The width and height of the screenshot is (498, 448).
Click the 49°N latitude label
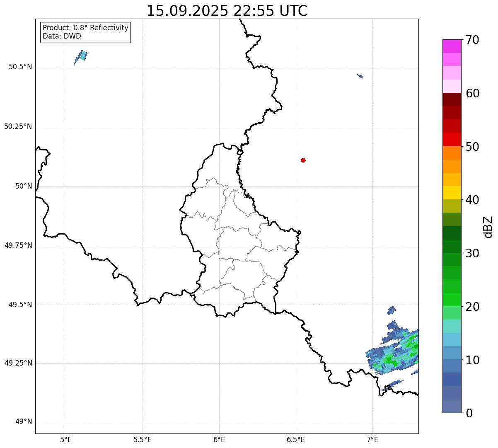24,422
